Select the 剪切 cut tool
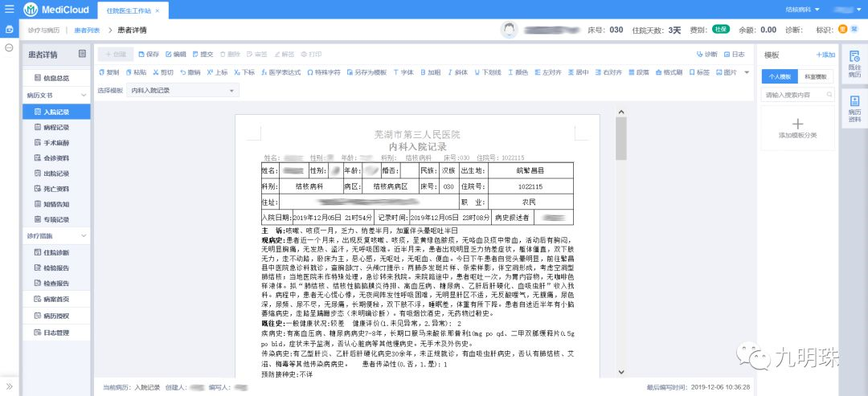Screen dimensions: 868x396 point(163,72)
